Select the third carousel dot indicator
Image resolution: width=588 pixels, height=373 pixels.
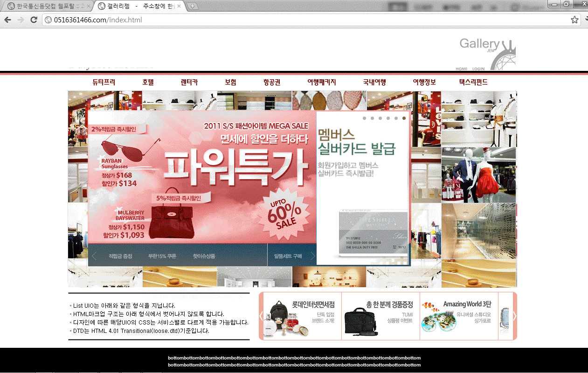pyautogui.click(x=380, y=118)
